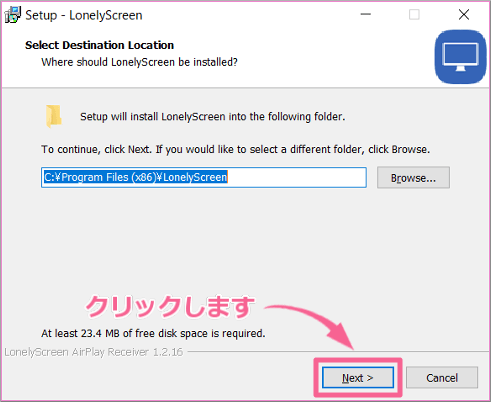Cancel the LonelyScreen setup

pos(442,378)
